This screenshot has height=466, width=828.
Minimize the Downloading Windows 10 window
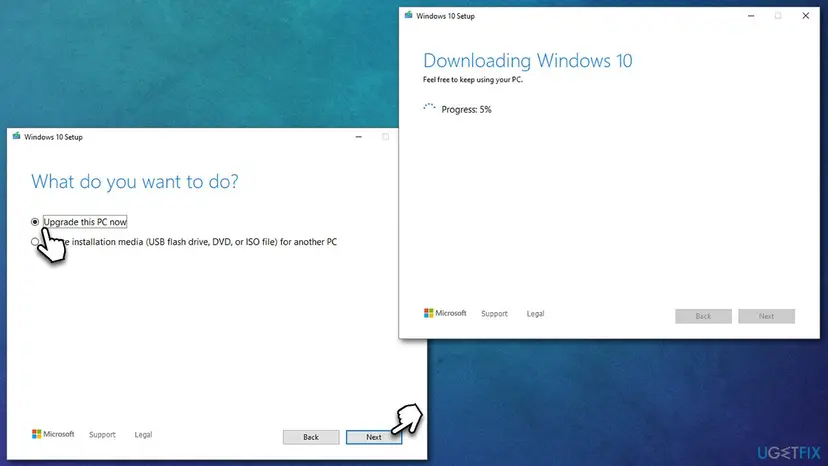751,16
